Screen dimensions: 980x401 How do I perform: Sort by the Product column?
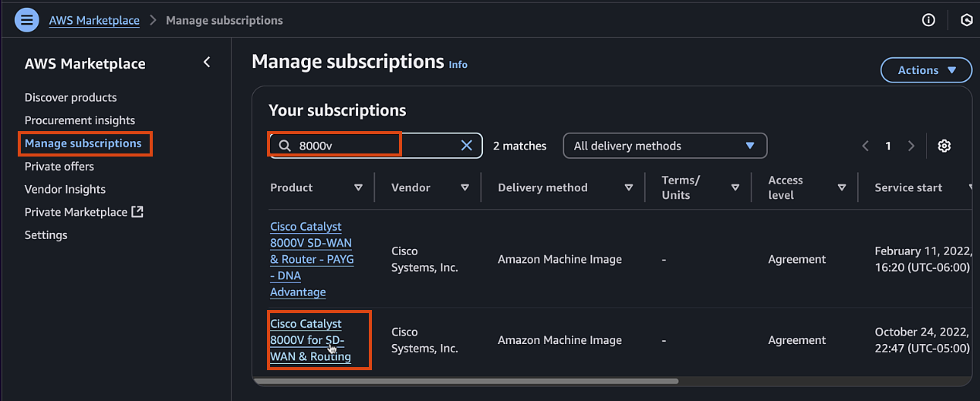coord(358,187)
